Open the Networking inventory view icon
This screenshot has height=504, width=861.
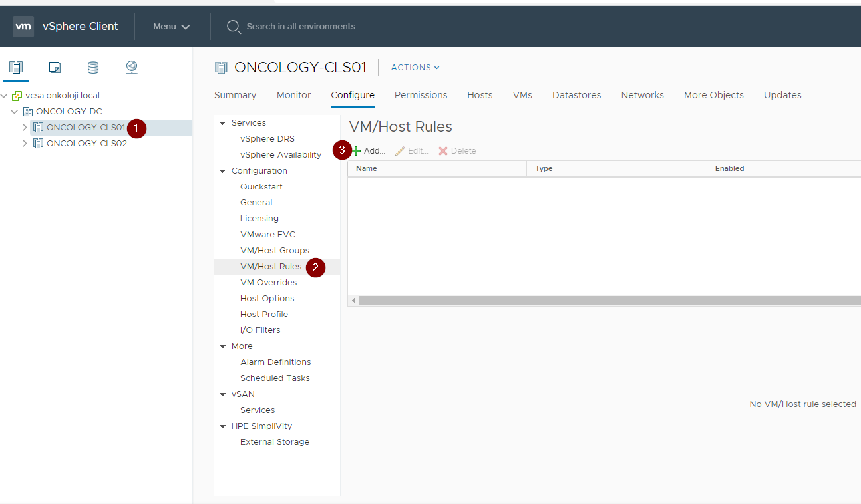[x=132, y=67]
